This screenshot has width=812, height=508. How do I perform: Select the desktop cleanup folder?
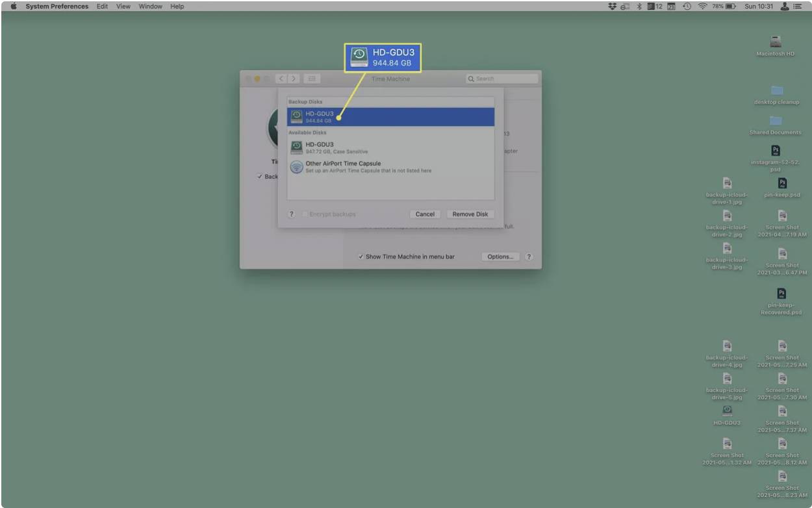coord(776,91)
